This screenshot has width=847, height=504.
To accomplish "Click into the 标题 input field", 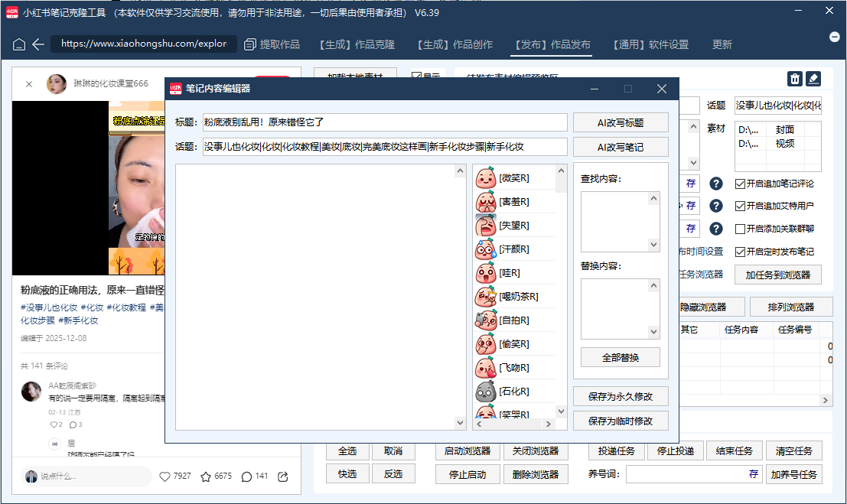I will 385,122.
